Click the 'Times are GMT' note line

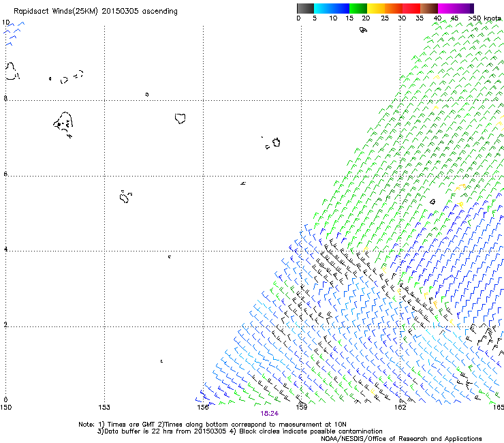(212, 425)
